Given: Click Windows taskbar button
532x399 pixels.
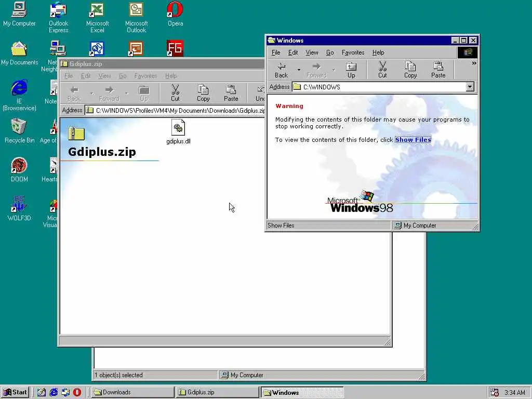Looking at the screenshot, I should [x=302, y=392].
